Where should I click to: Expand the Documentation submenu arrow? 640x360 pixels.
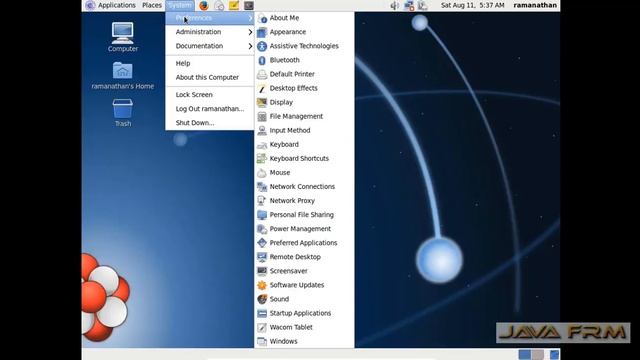tap(250, 46)
